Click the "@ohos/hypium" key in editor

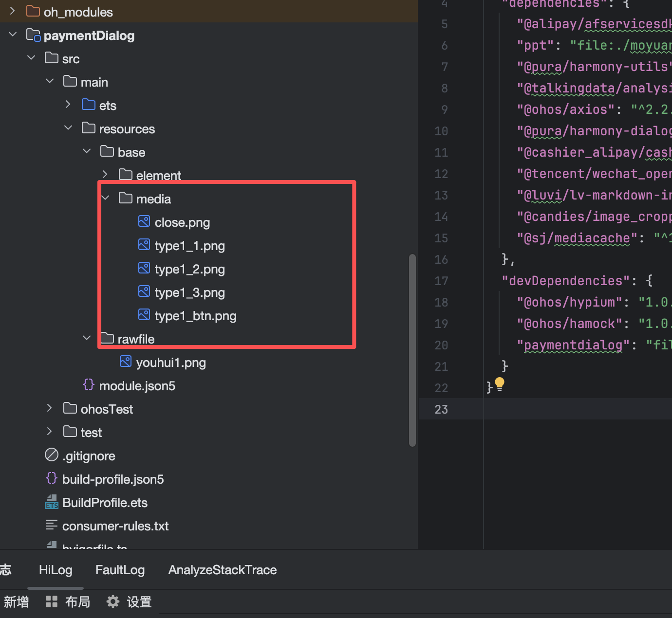(570, 302)
